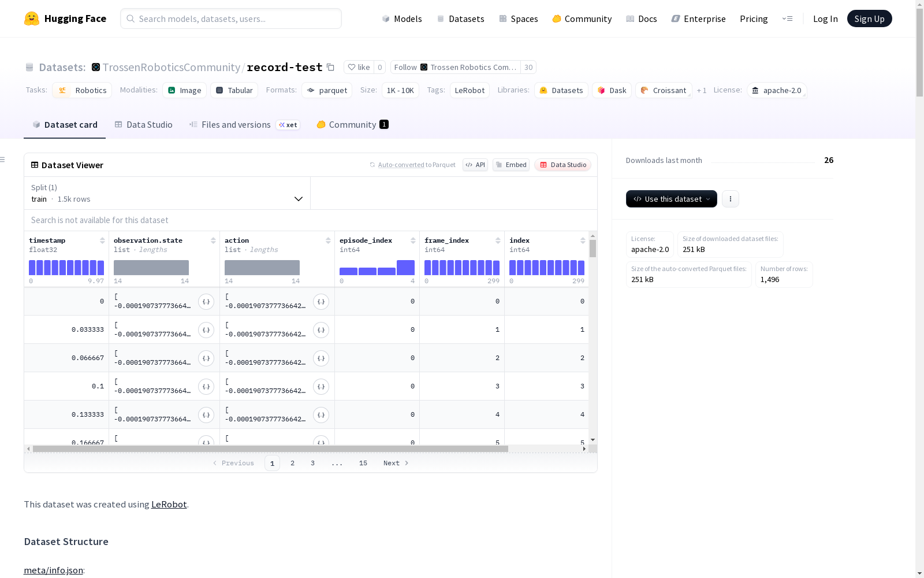This screenshot has width=924, height=578.
Task: Open JSON viewer for action at timestamp 0.066667
Action: (x=321, y=358)
